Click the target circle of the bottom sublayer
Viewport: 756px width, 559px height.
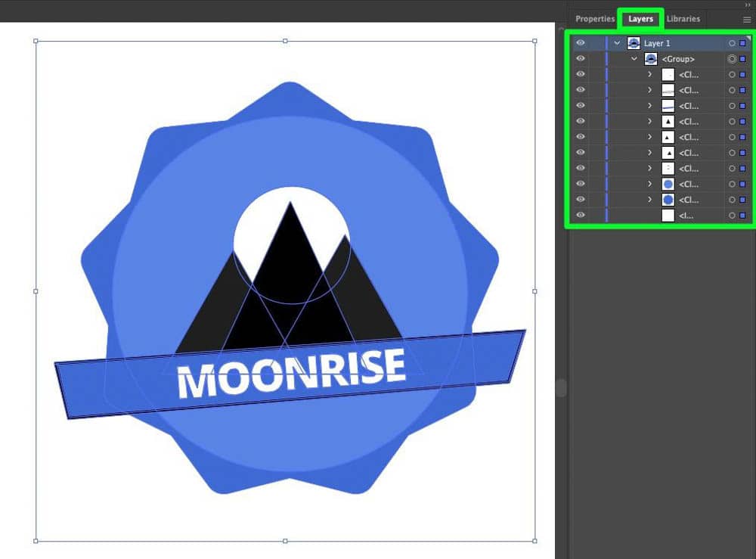point(732,216)
